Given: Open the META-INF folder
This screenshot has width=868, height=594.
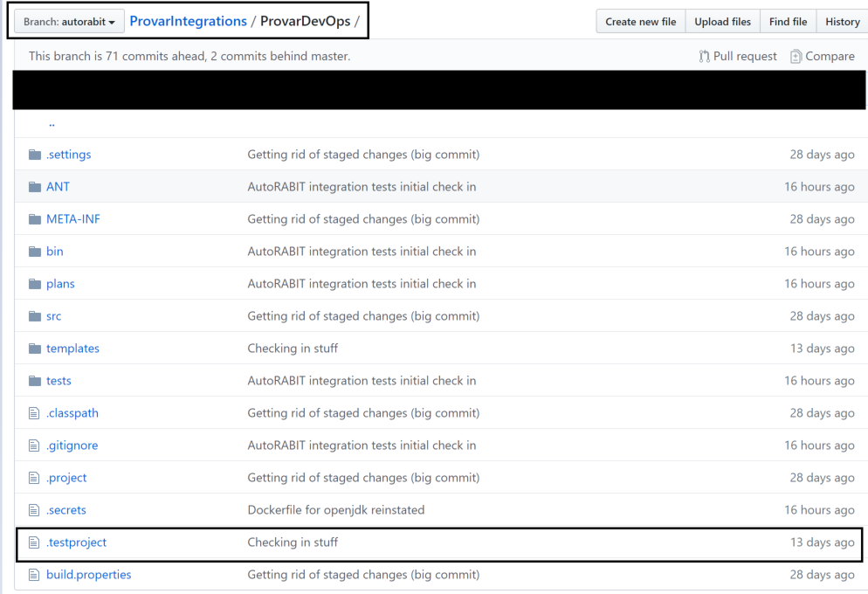Looking at the screenshot, I should (73, 219).
